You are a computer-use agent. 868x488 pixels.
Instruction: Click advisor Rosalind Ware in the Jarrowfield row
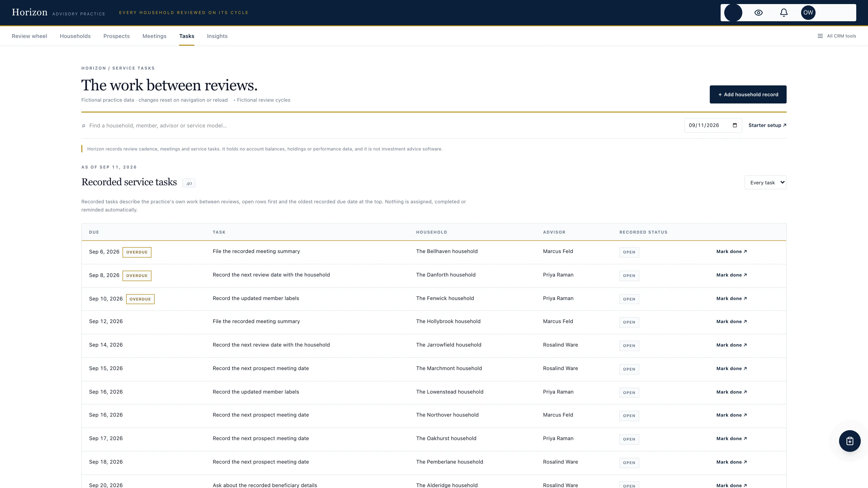click(x=560, y=345)
